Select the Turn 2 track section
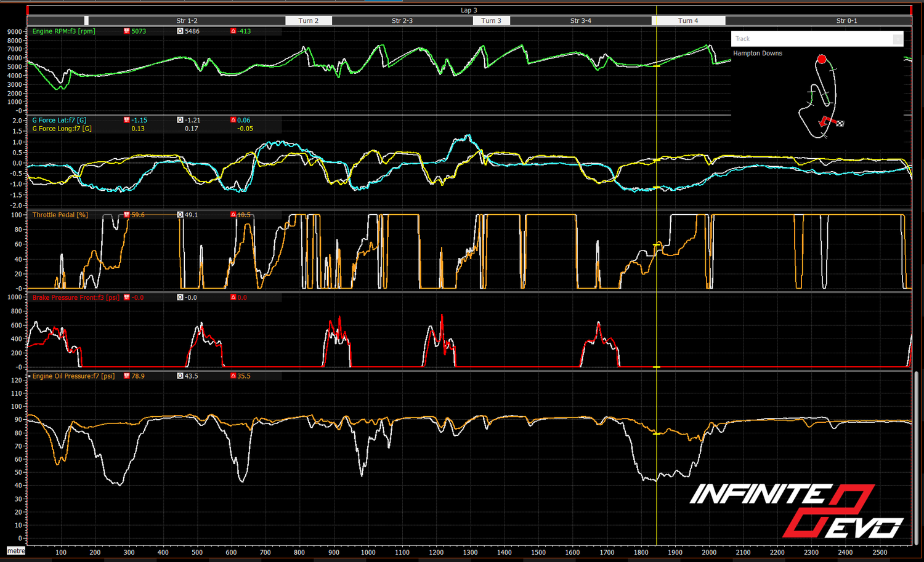This screenshot has height=562, width=924. coord(309,21)
